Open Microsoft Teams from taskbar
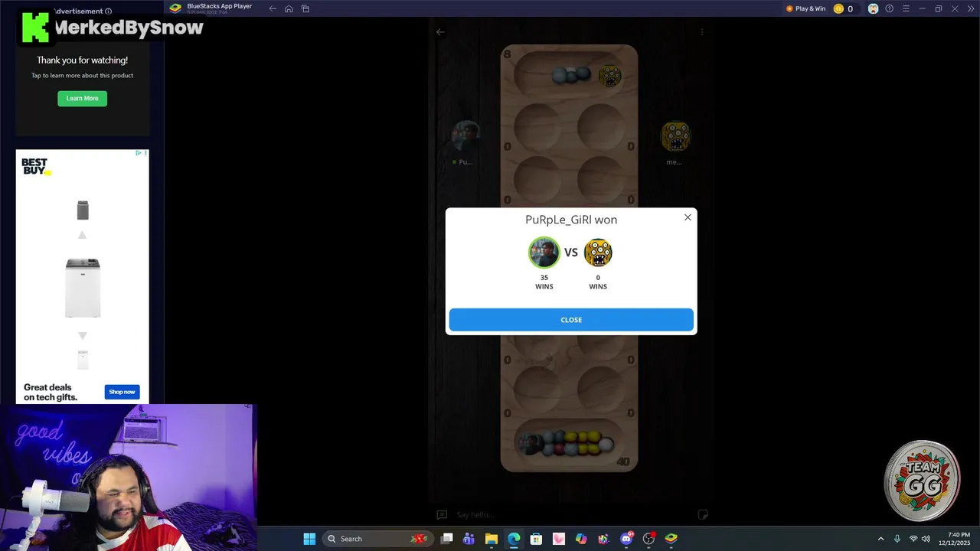Image resolution: width=980 pixels, height=551 pixels. [469, 539]
